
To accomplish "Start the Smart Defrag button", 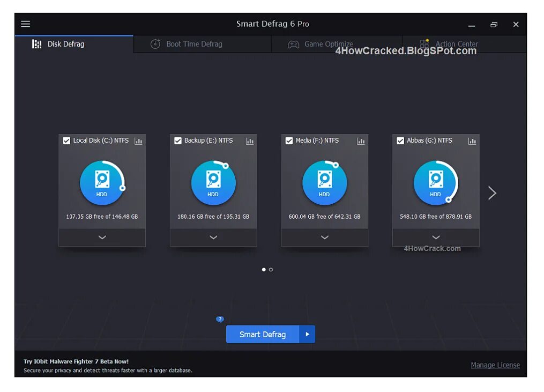I will (x=262, y=335).
